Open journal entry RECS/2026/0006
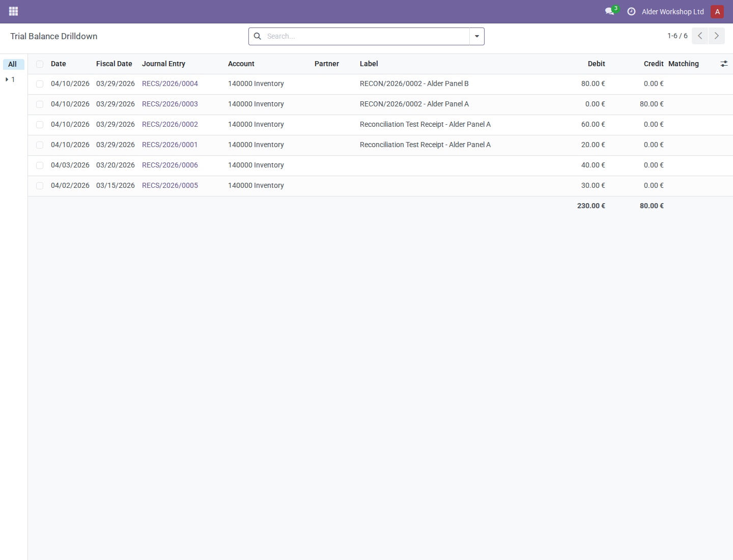Image resolution: width=733 pixels, height=560 pixels. coord(170,165)
